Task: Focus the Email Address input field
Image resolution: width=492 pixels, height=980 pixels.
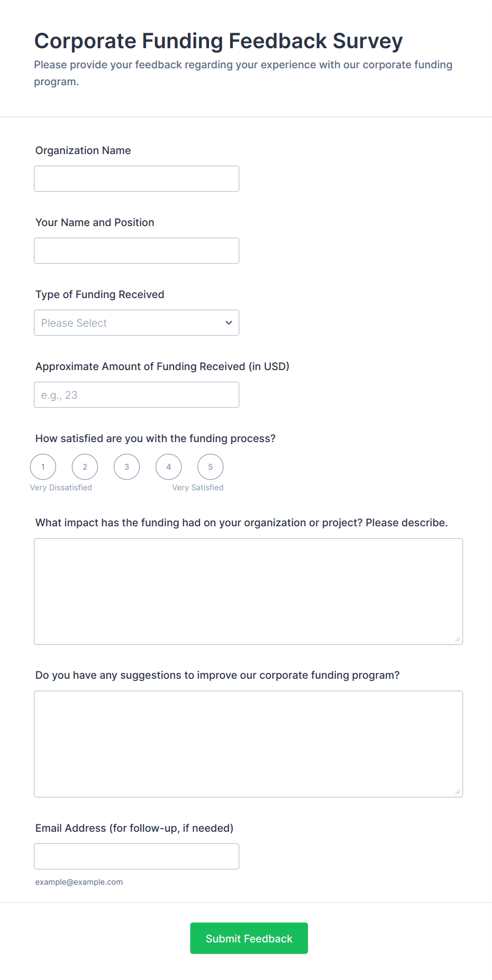Action: 136,857
